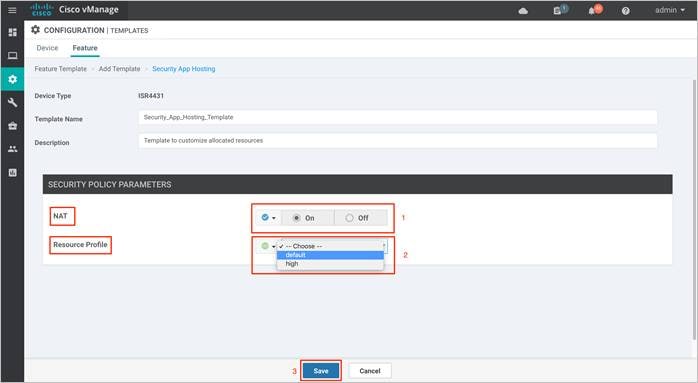Click the Template Name input field

click(398, 118)
